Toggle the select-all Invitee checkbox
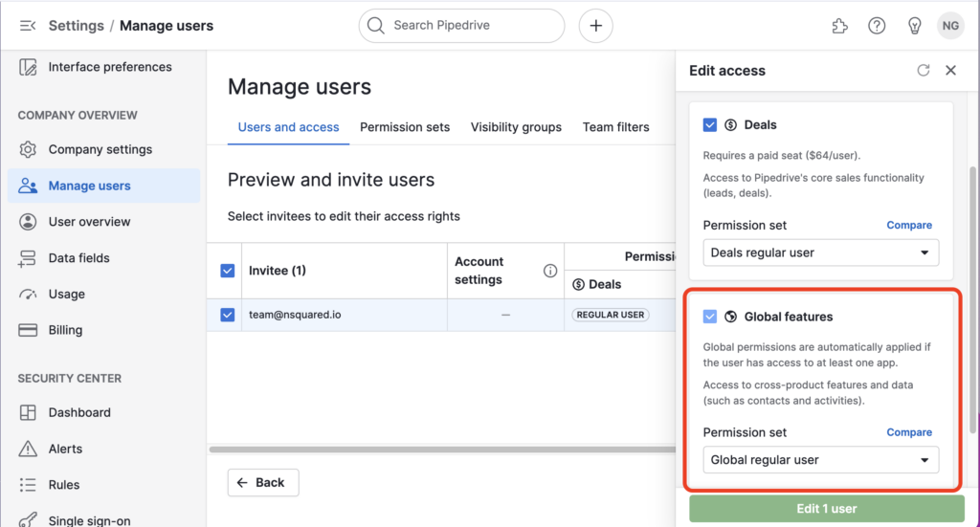 click(228, 271)
